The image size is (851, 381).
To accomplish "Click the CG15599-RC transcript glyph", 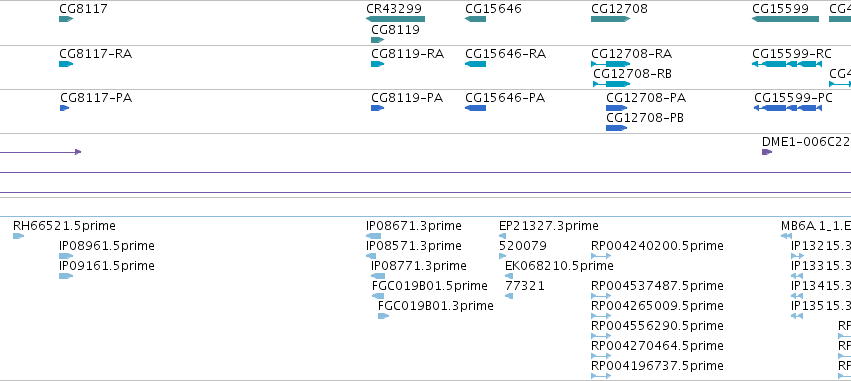I will click(x=787, y=64).
